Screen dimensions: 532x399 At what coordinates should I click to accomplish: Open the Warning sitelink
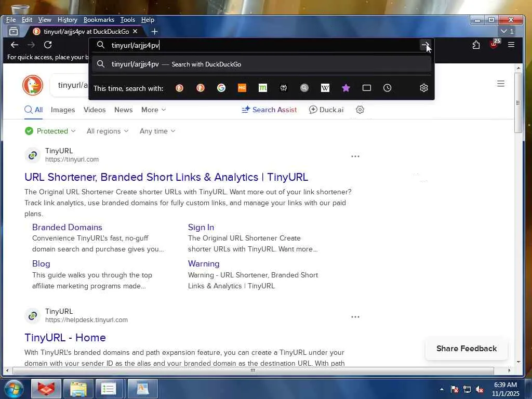tap(204, 263)
